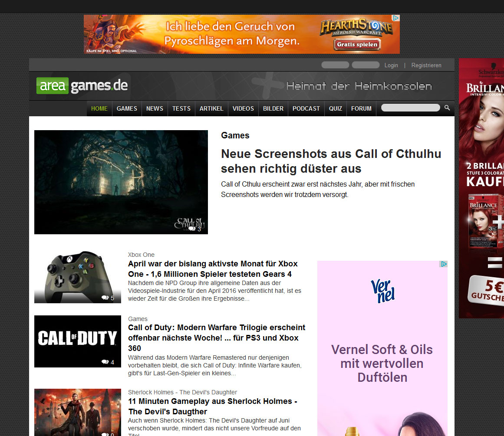Open headline Neue Screenshots aus Call of Cthulhu

(x=331, y=161)
